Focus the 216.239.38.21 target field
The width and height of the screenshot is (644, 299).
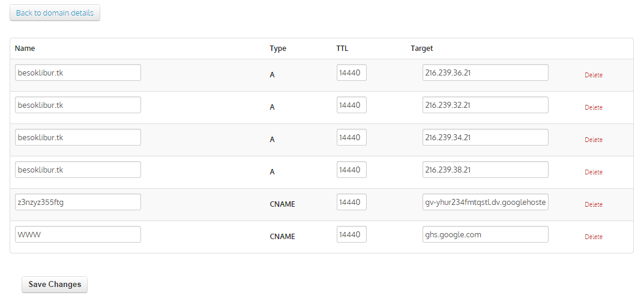485,170
